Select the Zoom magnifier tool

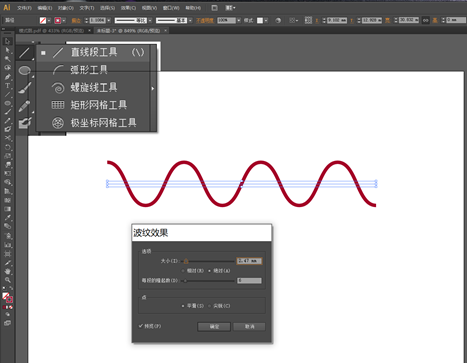pyautogui.click(x=7, y=280)
